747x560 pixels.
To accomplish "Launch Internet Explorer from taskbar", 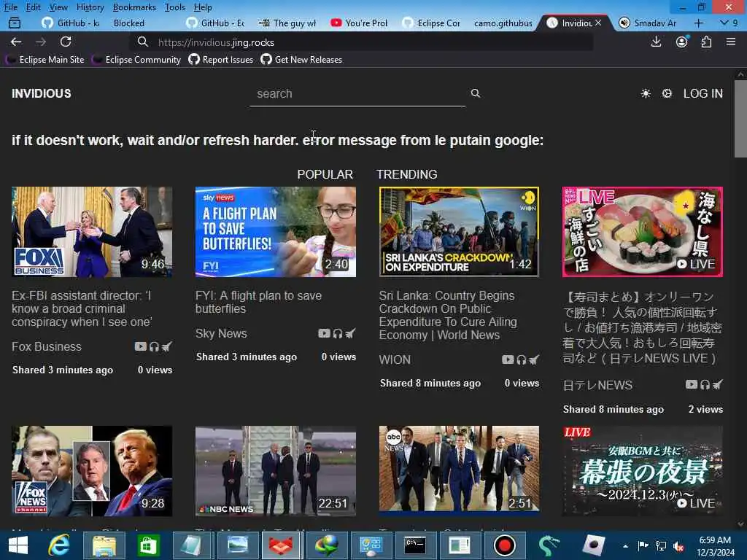I will [59, 545].
